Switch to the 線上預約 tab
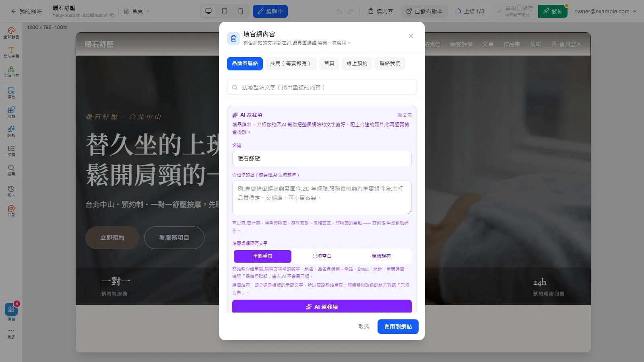 pos(357,64)
